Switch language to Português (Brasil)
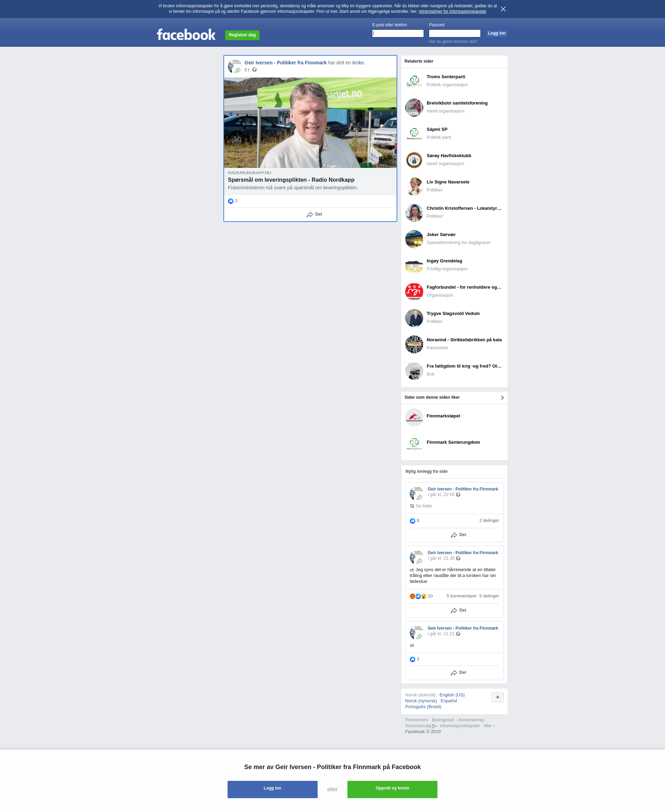The image size is (665, 812). (x=423, y=707)
